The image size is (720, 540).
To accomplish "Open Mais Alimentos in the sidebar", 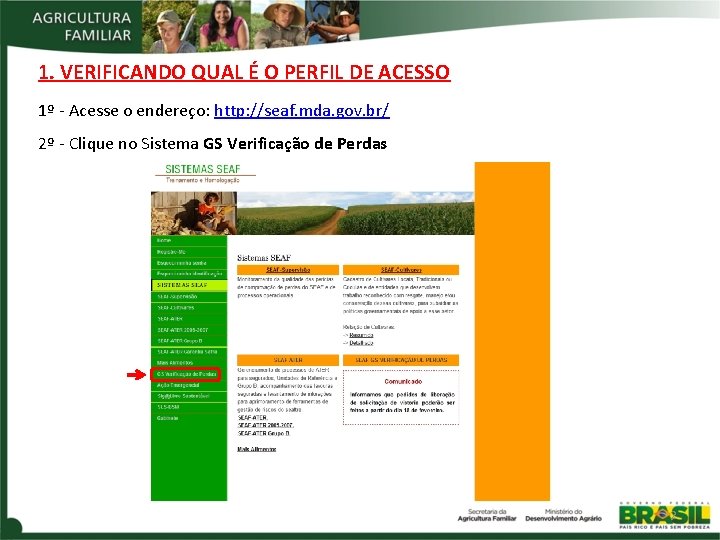I will 174,363.
